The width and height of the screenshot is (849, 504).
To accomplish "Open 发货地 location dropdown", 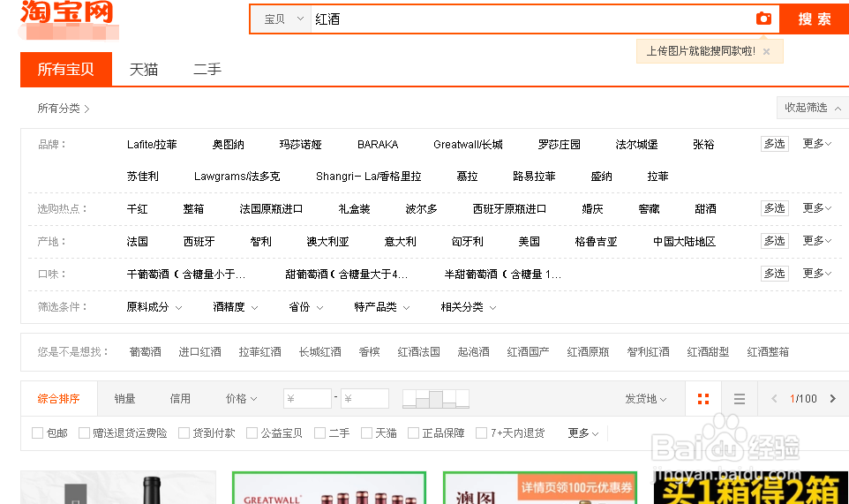I will [x=645, y=399].
